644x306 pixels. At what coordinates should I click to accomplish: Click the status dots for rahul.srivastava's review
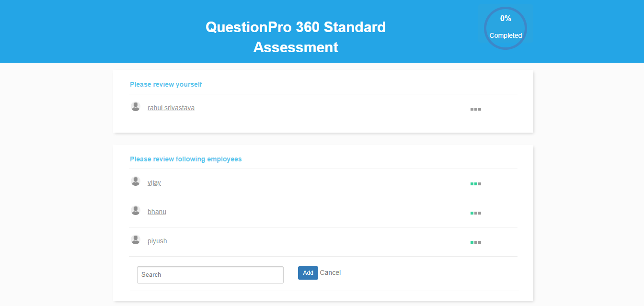[x=475, y=109]
